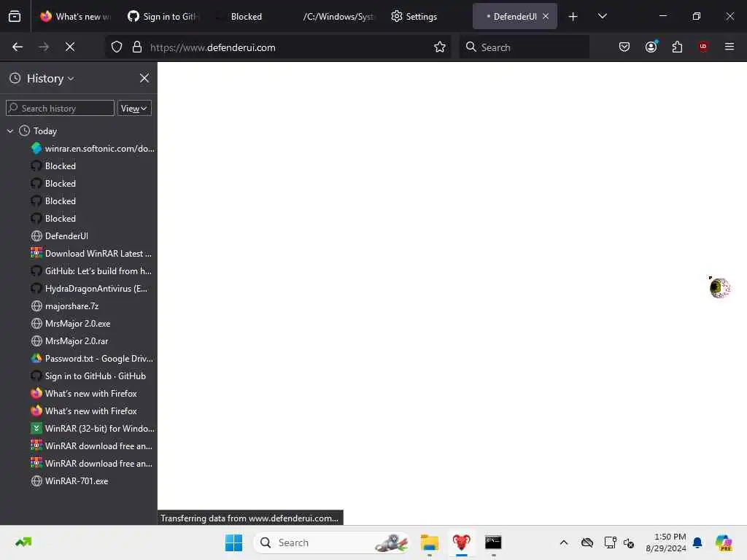Stop loading the defenderui page
This screenshot has height=560, width=747.
tap(70, 47)
